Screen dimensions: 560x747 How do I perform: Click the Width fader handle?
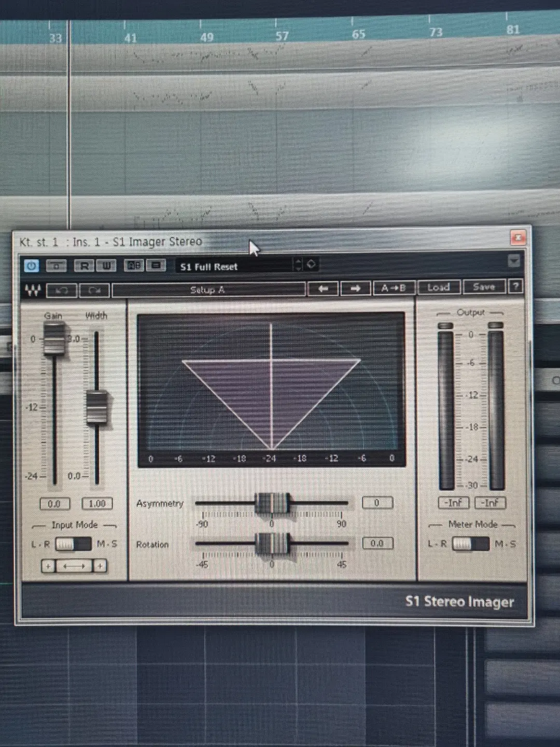[96, 407]
